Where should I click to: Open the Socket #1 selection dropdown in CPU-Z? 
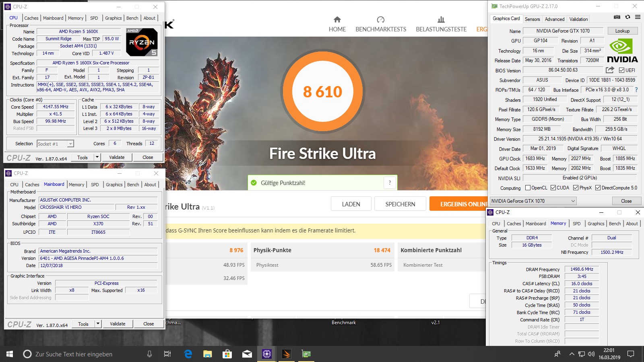[55, 144]
